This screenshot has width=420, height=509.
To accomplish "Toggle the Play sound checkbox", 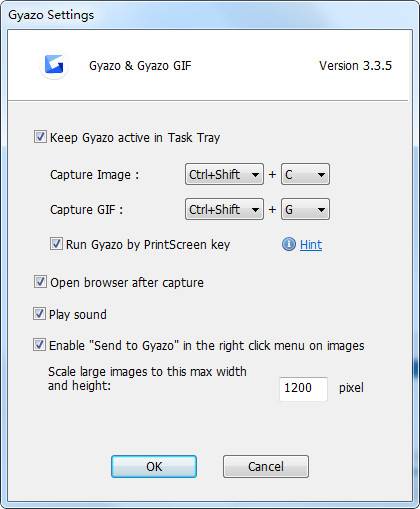I will [x=39, y=314].
